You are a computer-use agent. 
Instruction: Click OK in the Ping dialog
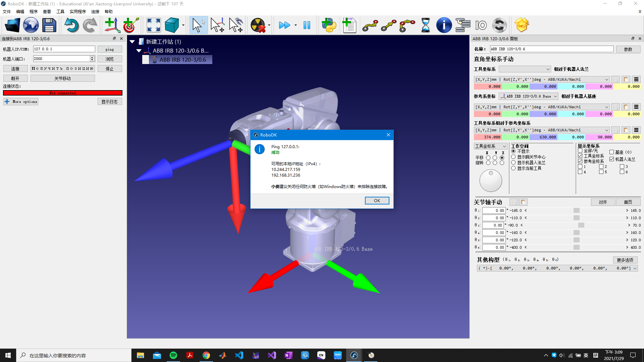point(377,200)
